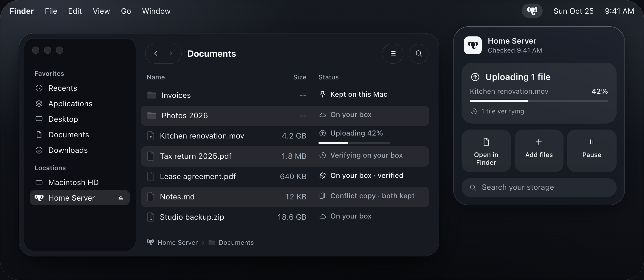Open the Finder menu
Viewport: 644px width, 280px height.
pyautogui.click(x=22, y=11)
